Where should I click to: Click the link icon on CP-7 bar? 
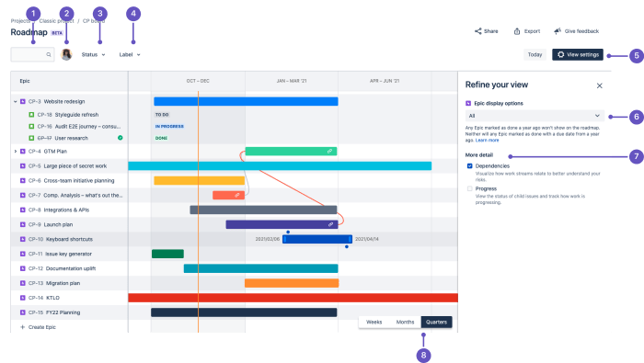pos(237,195)
